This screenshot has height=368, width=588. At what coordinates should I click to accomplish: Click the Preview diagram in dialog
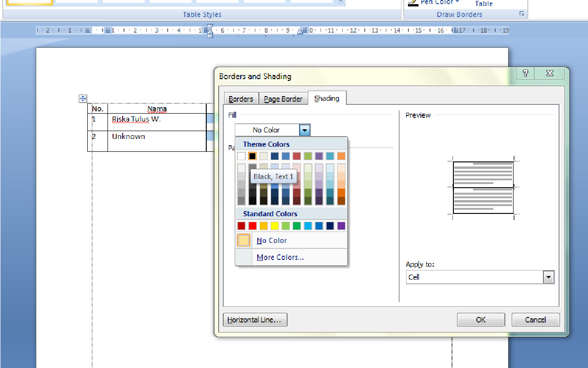(x=483, y=187)
